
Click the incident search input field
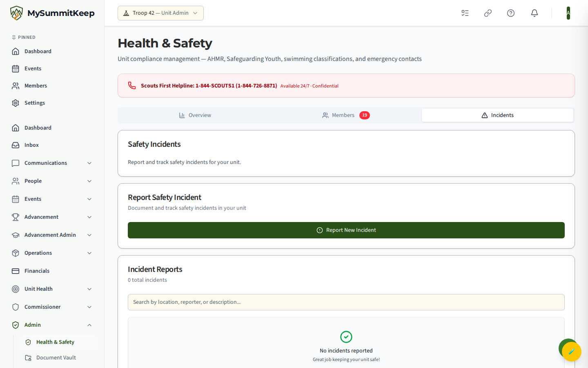tap(346, 302)
